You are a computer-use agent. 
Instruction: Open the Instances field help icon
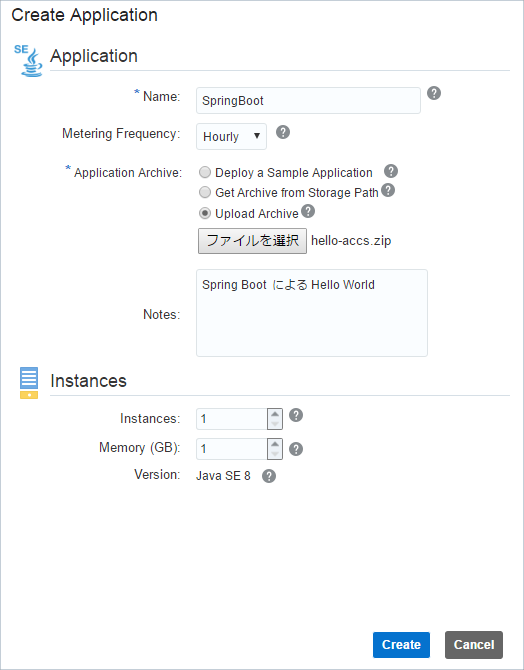pos(296,415)
